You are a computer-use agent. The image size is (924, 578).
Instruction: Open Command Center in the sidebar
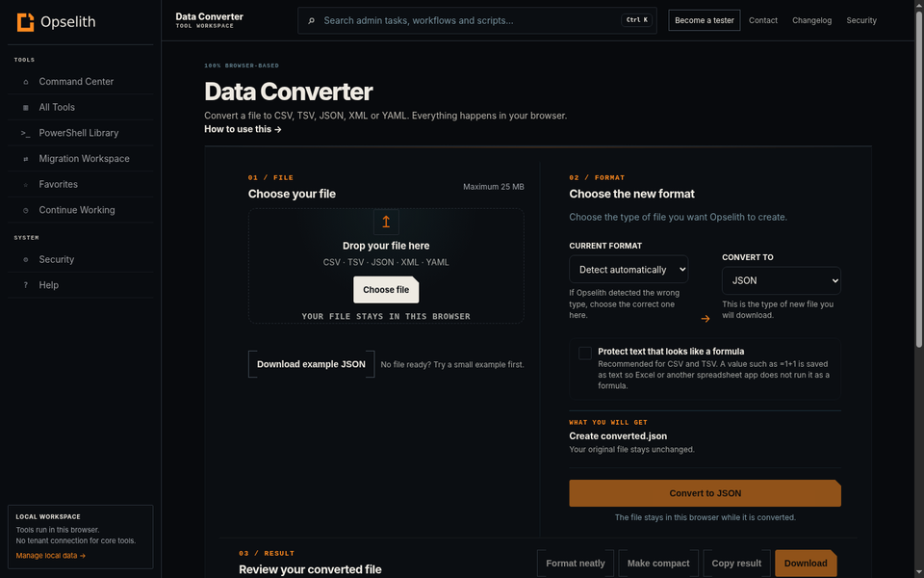click(80, 81)
